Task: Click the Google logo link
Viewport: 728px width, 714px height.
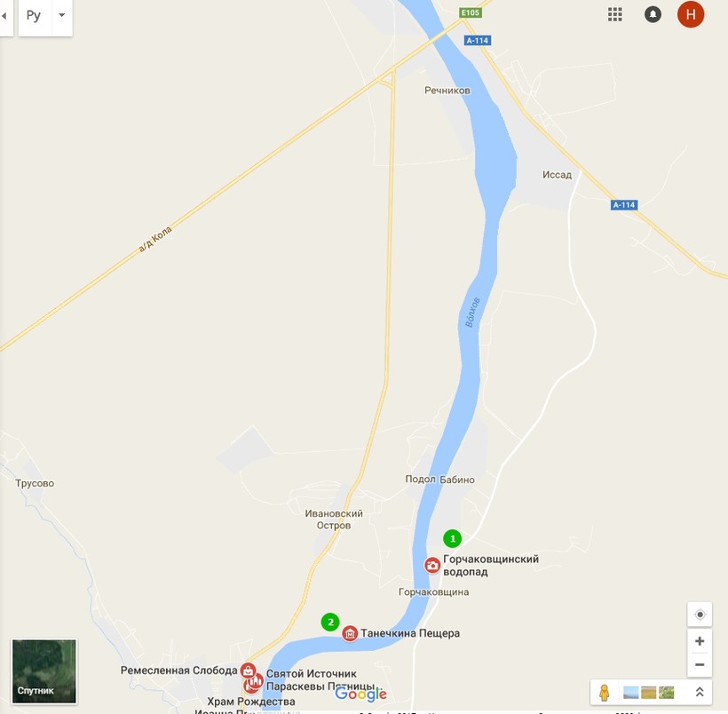Action: (x=360, y=694)
